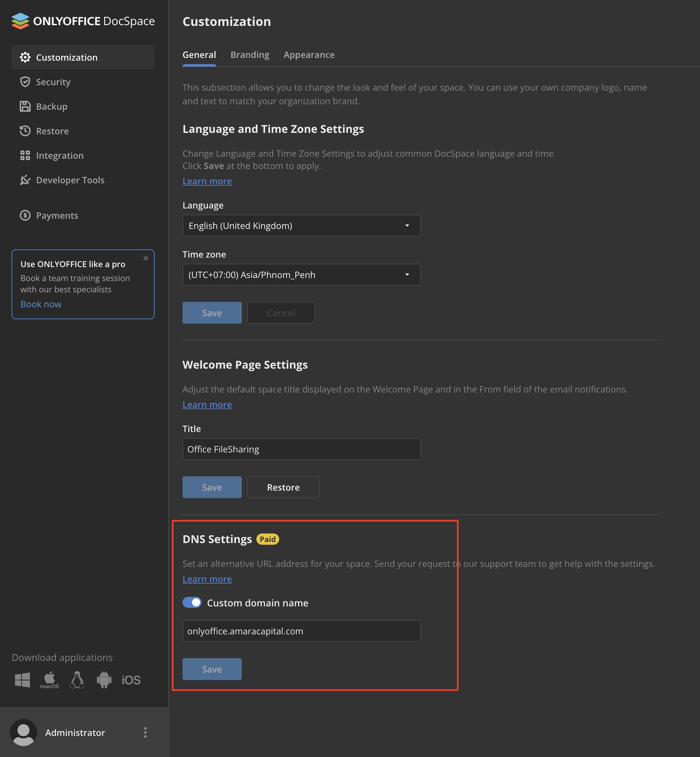Click the 'Welcome Page Settings' heading

coord(245,365)
